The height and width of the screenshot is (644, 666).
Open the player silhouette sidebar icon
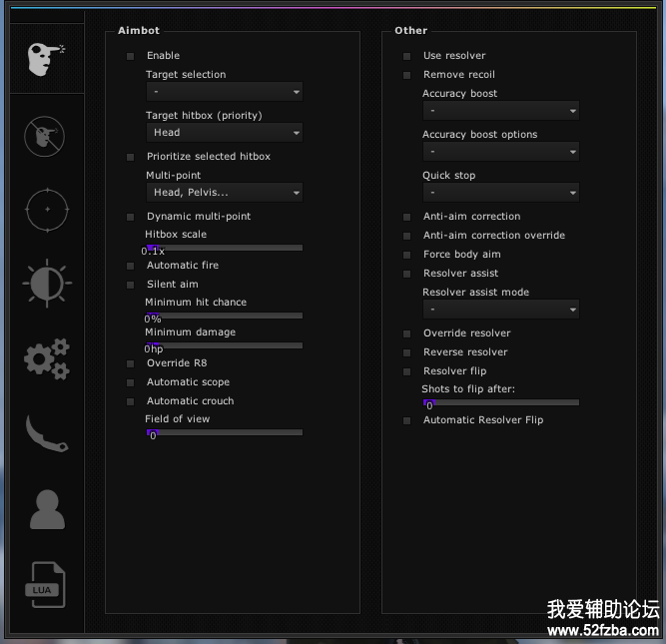pos(47,508)
